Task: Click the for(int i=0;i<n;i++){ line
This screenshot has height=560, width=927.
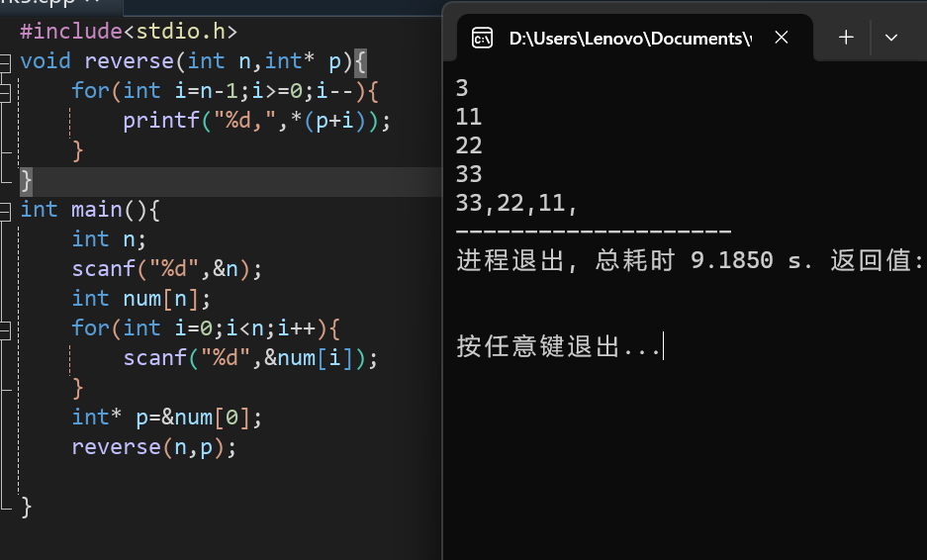Action: click(x=206, y=328)
